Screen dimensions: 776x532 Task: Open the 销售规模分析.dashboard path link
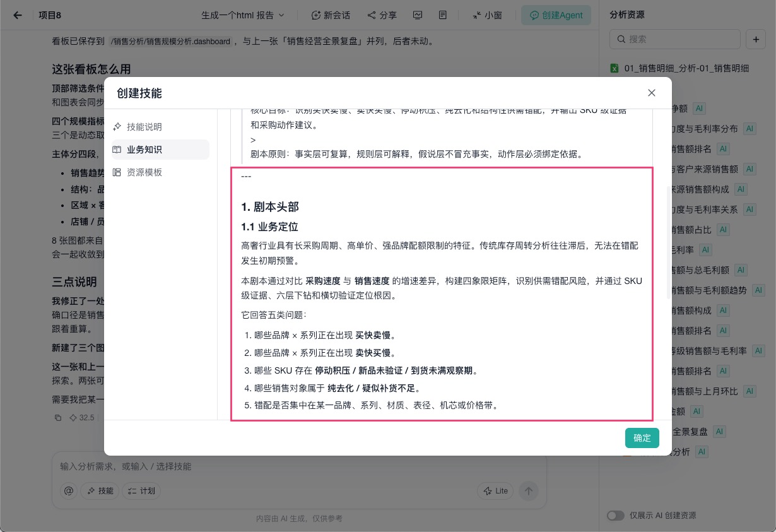point(170,42)
